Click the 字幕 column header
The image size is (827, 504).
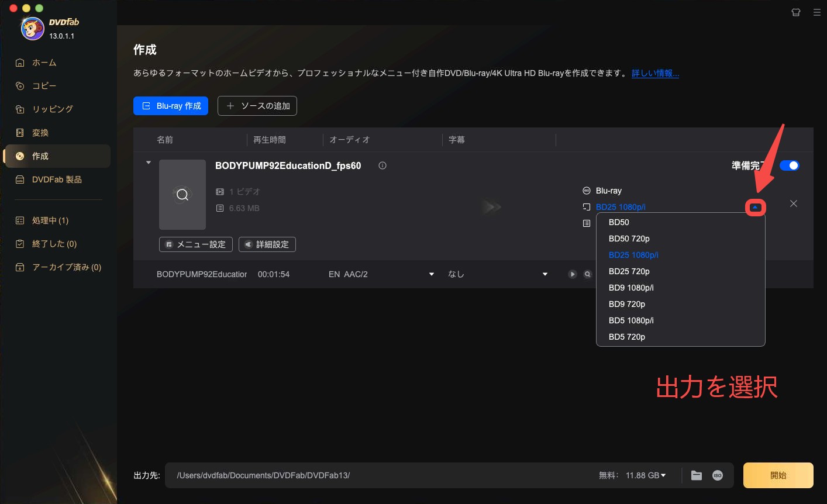coord(457,140)
